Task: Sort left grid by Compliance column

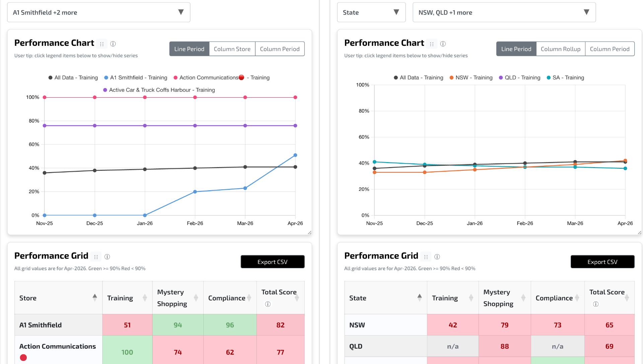Action: (249, 298)
